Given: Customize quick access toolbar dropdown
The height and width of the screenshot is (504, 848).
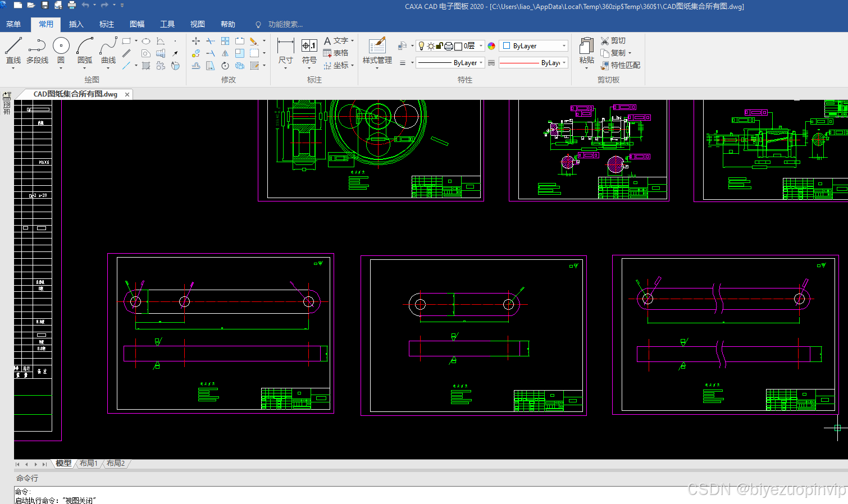Looking at the screenshot, I should [122, 5].
